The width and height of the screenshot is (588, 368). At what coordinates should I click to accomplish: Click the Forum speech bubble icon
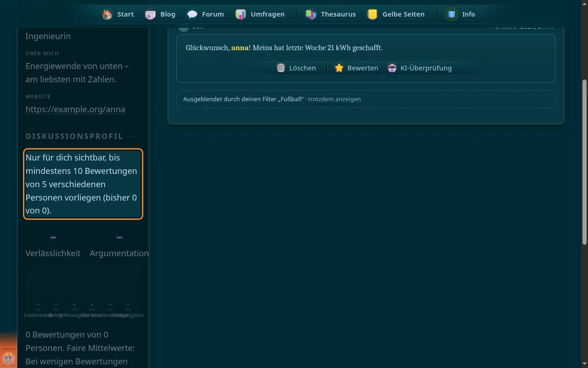pyautogui.click(x=192, y=14)
